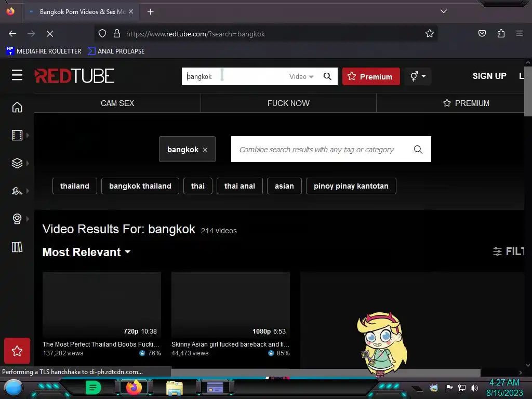Open the Start orb on the taskbar
532x399 pixels.
pos(14,388)
